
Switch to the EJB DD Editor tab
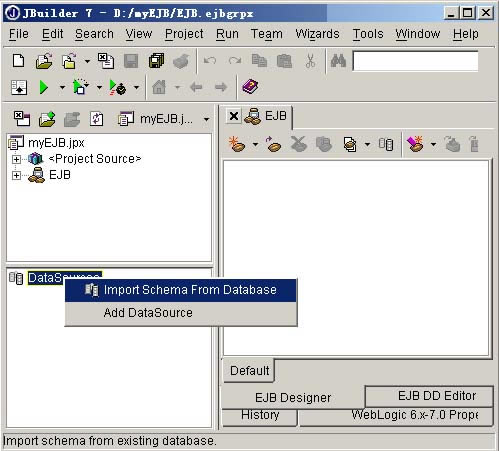click(x=429, y=396)
